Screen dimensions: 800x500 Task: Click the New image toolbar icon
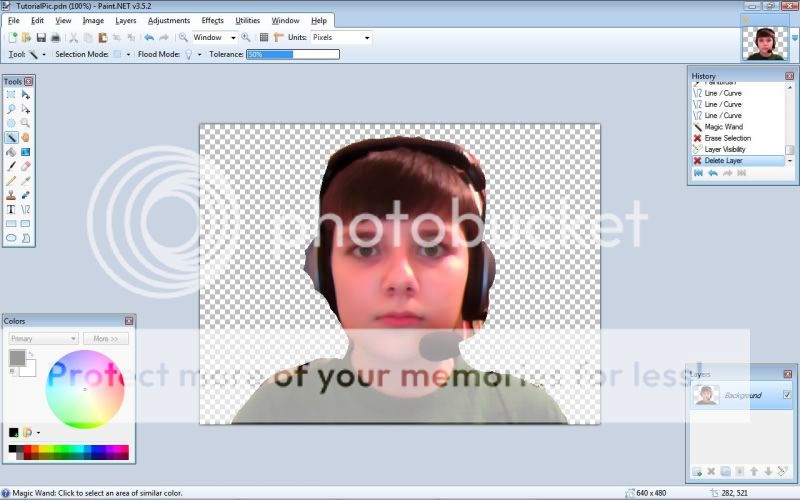[x=12, y=37]
